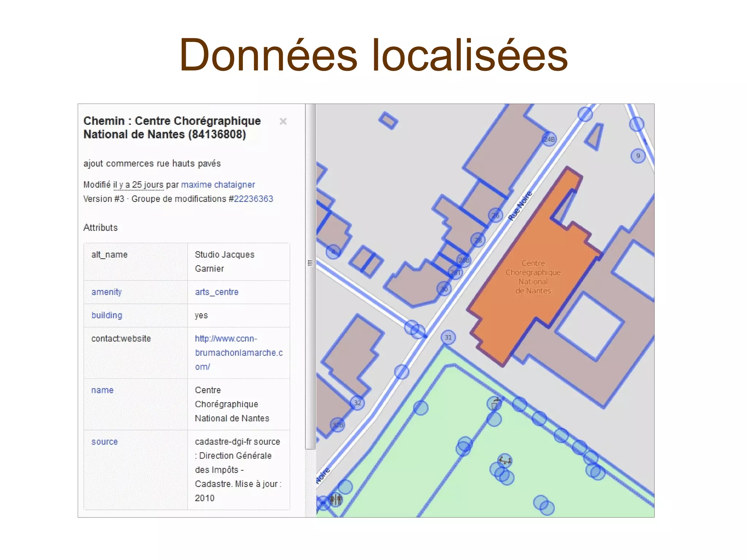Click house number node 28
The width and height of the screenshot is (747, 560).
click(x=478, y=240)
